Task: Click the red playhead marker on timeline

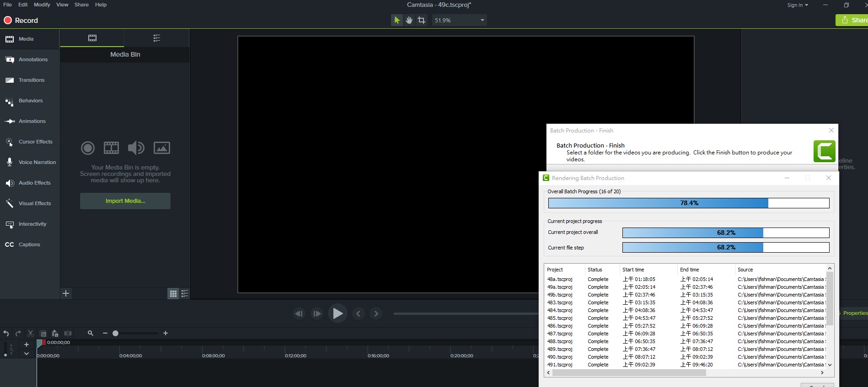Action: coord(43,342)
